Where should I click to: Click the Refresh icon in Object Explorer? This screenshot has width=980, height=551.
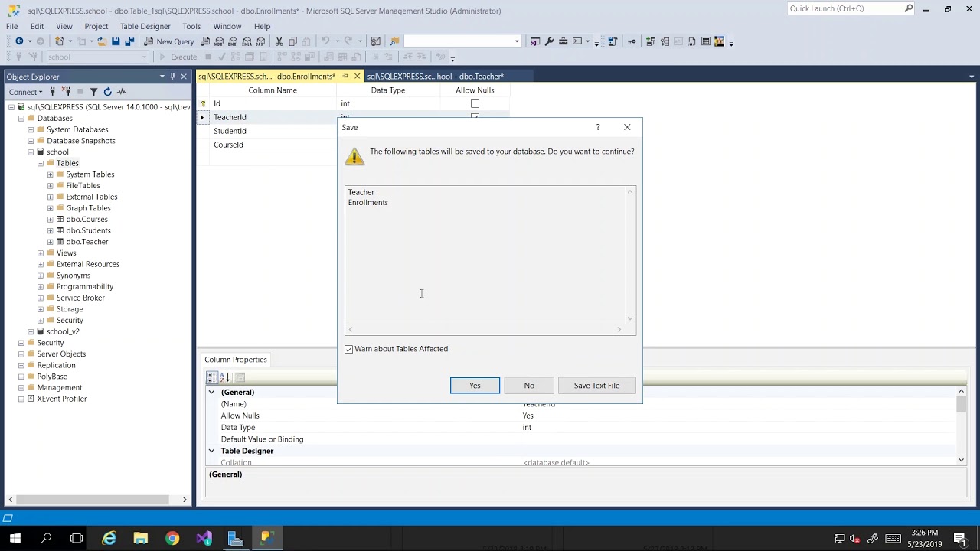click(107, 92)
